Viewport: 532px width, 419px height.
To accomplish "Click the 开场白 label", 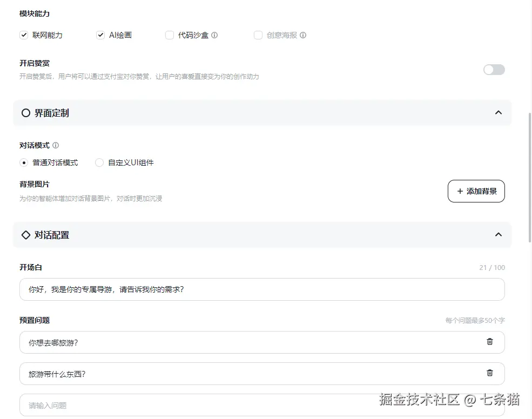I will (31, 267).
